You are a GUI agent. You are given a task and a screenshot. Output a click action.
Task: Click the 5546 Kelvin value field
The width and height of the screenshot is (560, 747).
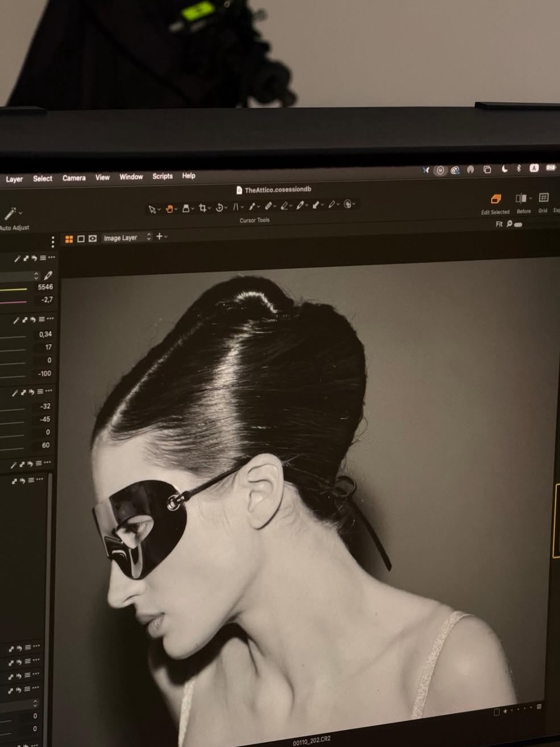pos(45,287)
